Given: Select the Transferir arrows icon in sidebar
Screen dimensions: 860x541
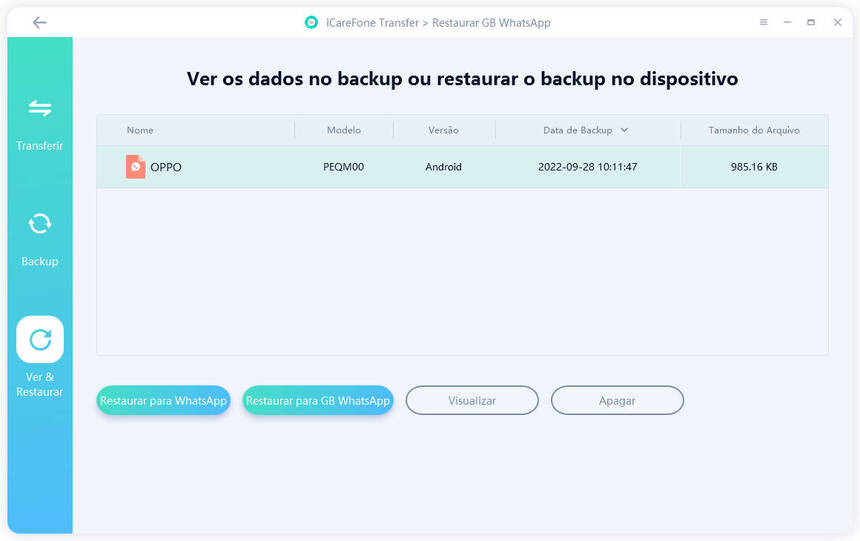Looking at the screenshot, I should (x=40, y=108).
